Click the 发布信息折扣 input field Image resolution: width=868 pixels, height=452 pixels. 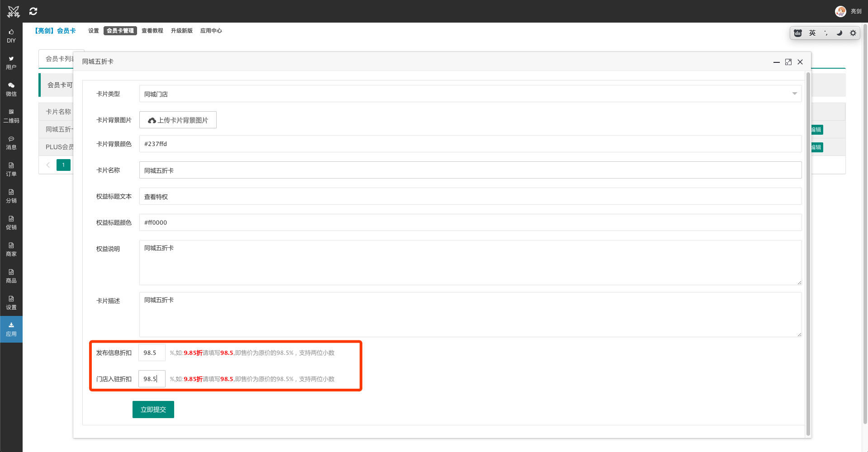[152, 353]
